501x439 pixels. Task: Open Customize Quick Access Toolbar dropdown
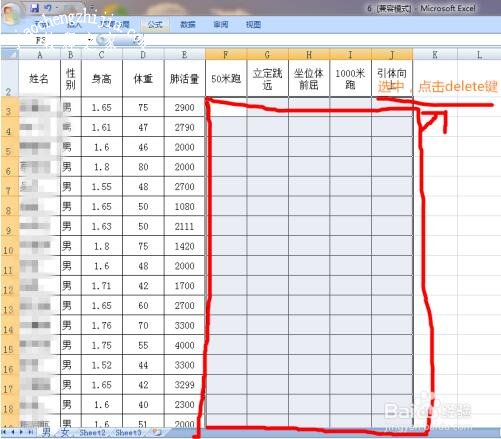click(92, 8)
